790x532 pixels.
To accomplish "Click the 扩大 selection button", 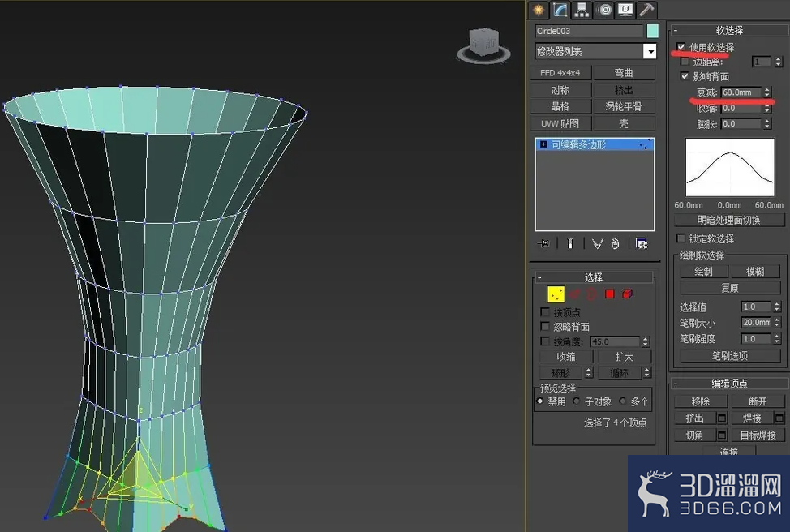I will [x=625, y=357].
